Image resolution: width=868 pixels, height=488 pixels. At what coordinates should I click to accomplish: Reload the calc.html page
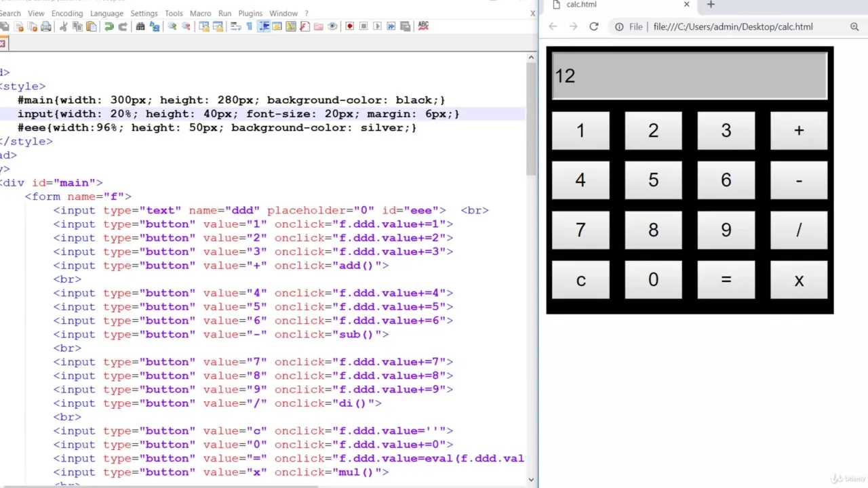tap(594, 26)
